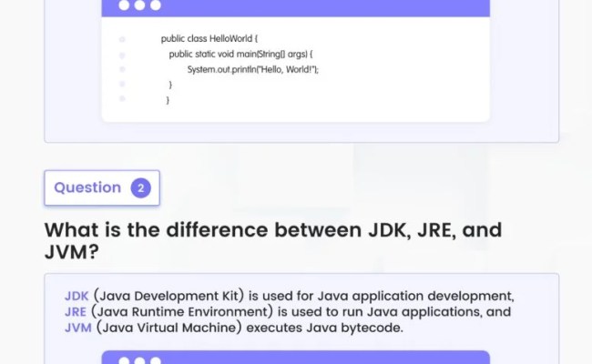Image resolution: width=592 pixels, height=364 pixels.
Task: Click the number 2 circle icon
Action: tap(141, 187)
